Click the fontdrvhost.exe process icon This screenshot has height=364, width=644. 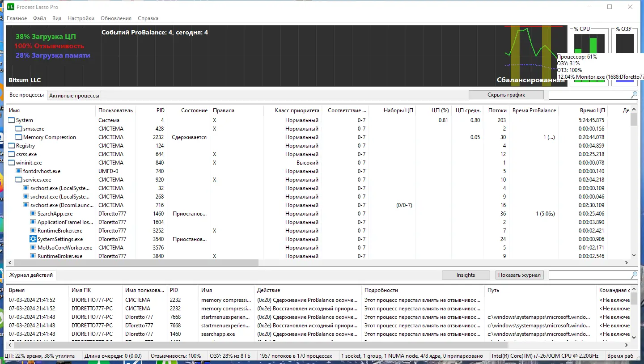[x=19, y=171]
